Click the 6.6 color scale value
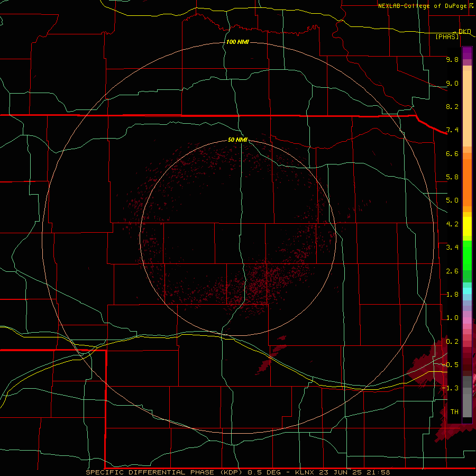 coord(452,153)
